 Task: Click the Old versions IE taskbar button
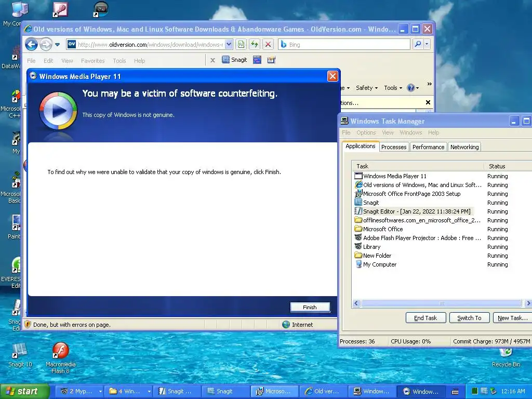[x=323, y=391]
